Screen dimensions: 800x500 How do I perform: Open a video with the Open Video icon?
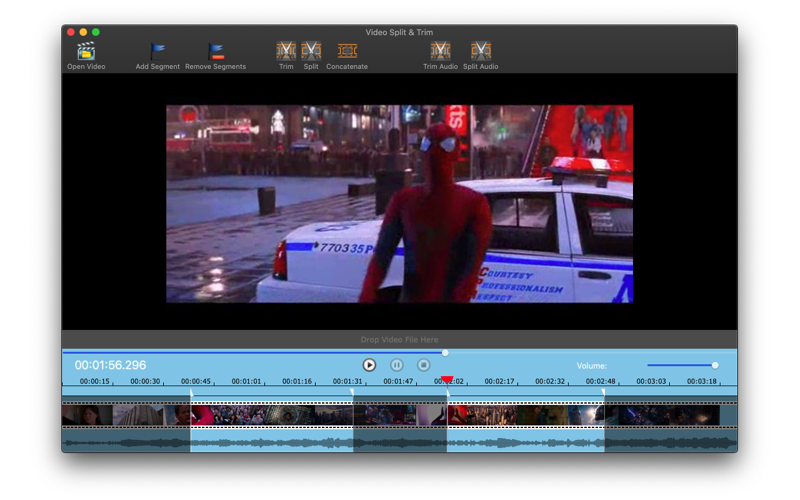coord(86,52)
